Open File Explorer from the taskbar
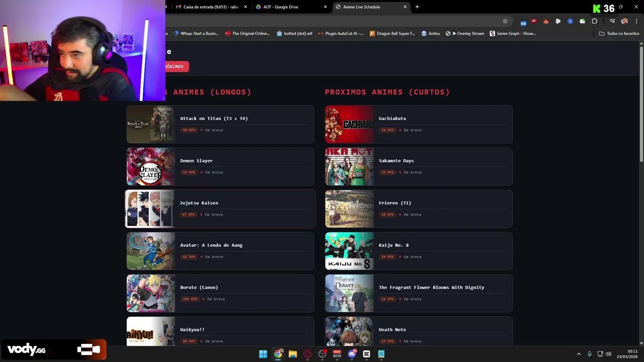This screenshot has height=362, width=644. click(x=292, y=354)
